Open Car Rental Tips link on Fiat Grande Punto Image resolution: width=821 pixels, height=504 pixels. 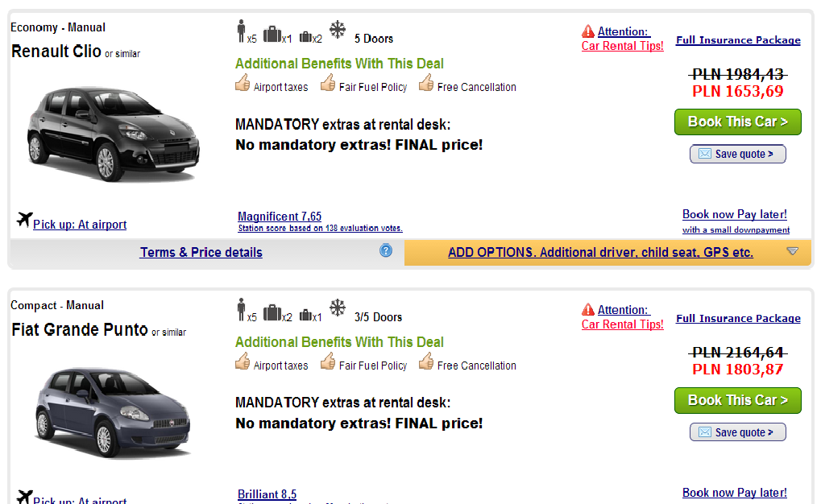[623, 324]
